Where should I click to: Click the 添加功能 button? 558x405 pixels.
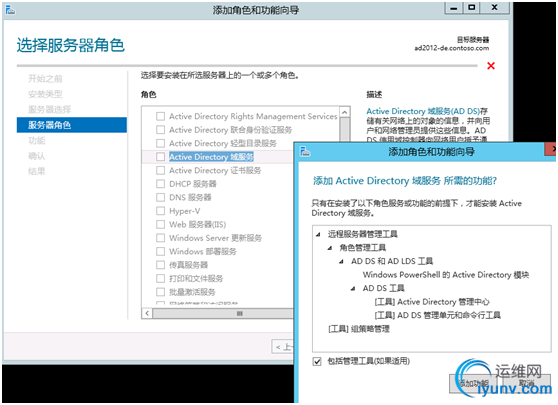pos(474,383)
